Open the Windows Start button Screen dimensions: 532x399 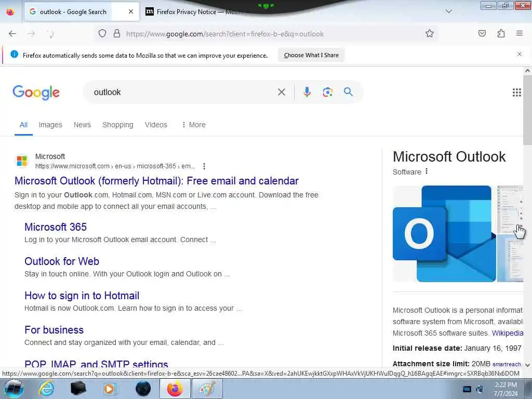click(x=14, y=389)
